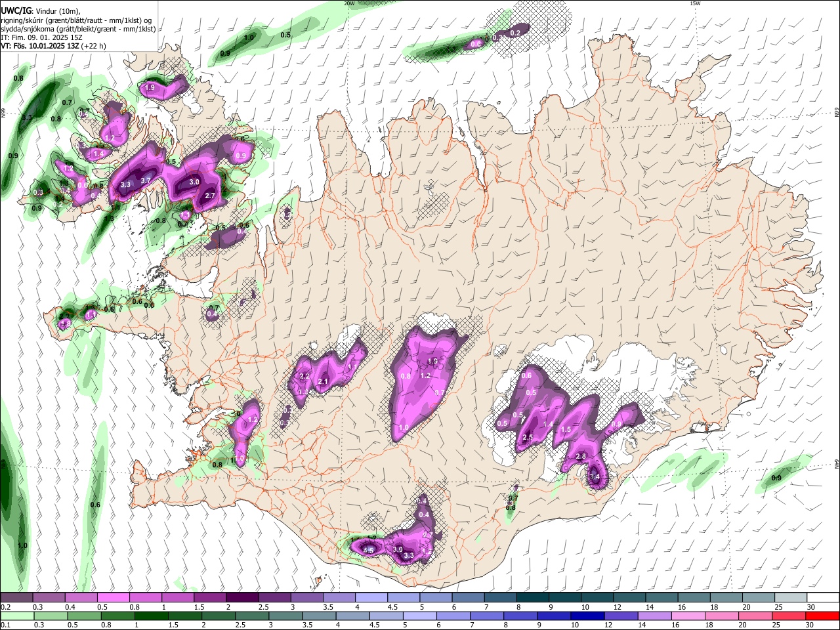Click the 2.2 snowfall value on the map
Image resolution: width=840 pixels, height=630 pixels.
(304, 376)
